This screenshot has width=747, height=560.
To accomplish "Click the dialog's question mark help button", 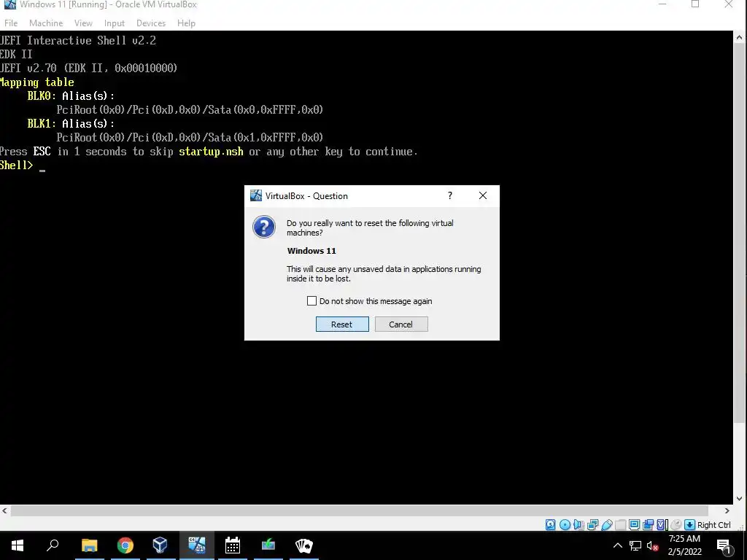I will [x=449, y=195].
